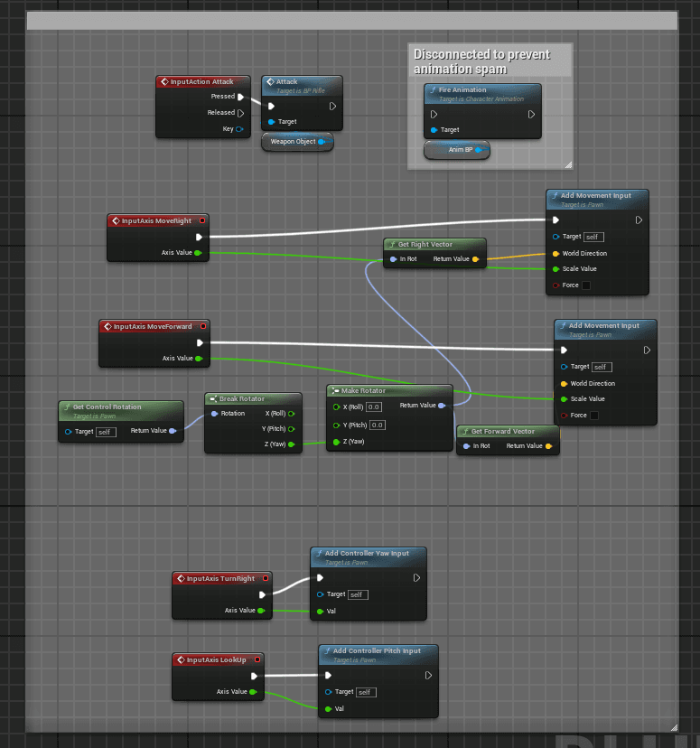Click output execution pin of Attack node
Image resolution: width=700 pixels, height=748 pixels.
pyautogui.click(x=332, y=107)
